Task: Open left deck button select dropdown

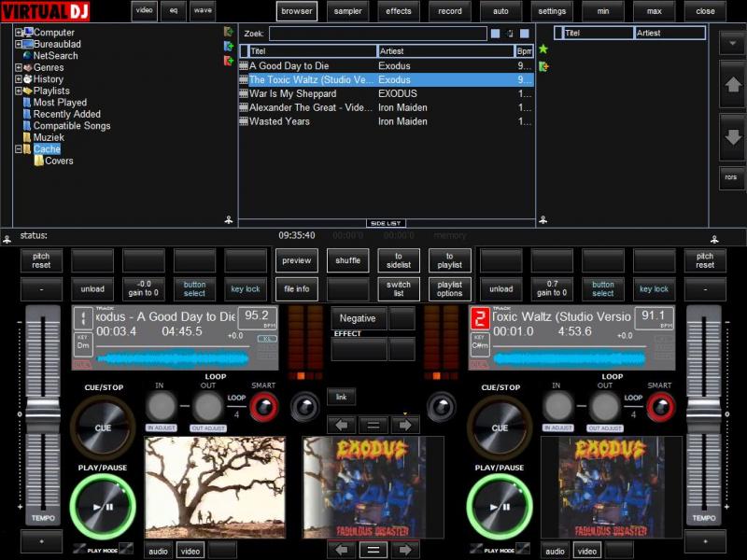Action: (x=194, y=289)
